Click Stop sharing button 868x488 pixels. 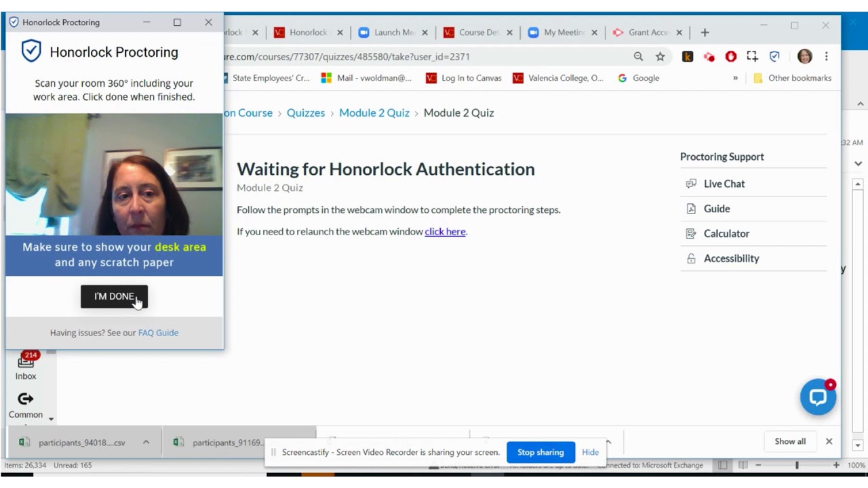tap(540, 452)
